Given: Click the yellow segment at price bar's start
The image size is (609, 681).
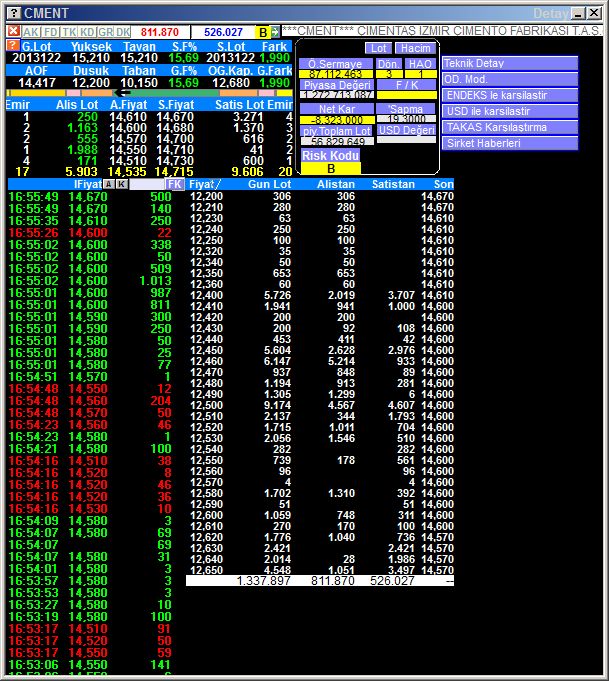Looking at the screenshot, I should (36, 93).
